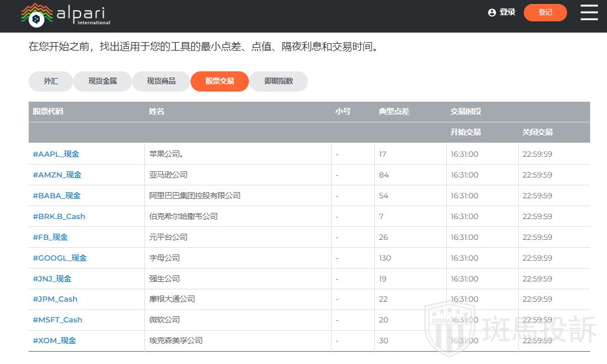
Task: Open the hamburger menu
Action: [x=589, y=12]
